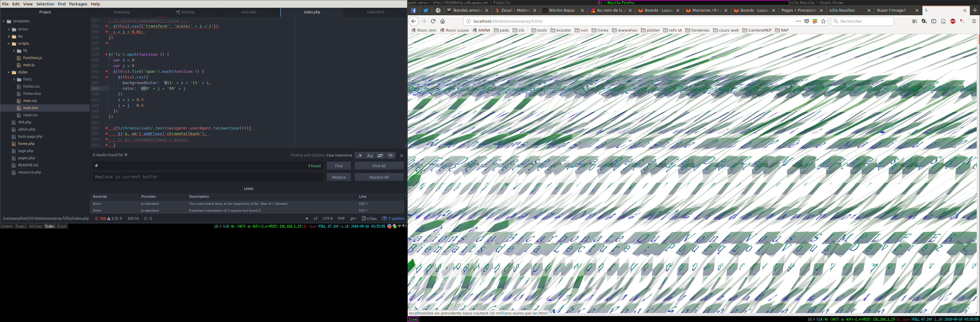This screenshot has height=322, width=980.
Task: Click the Find All button
Action: [x=378, y=166]
